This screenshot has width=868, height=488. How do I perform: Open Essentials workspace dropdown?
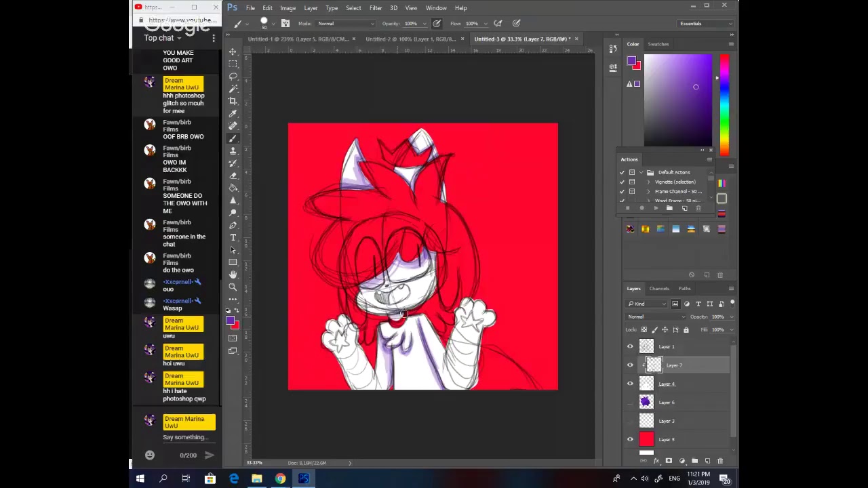(706, 24)
